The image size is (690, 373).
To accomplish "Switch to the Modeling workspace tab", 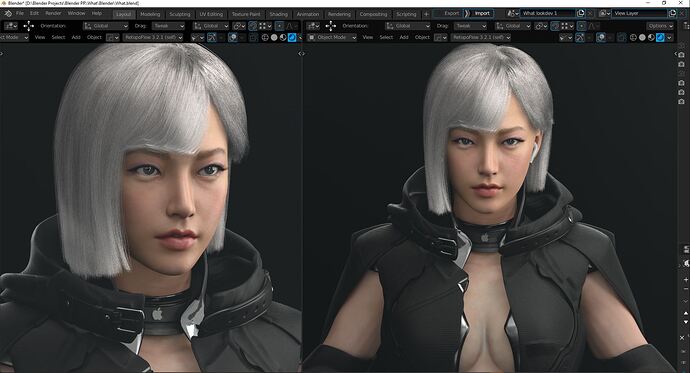I will click(x=150, y=14).
